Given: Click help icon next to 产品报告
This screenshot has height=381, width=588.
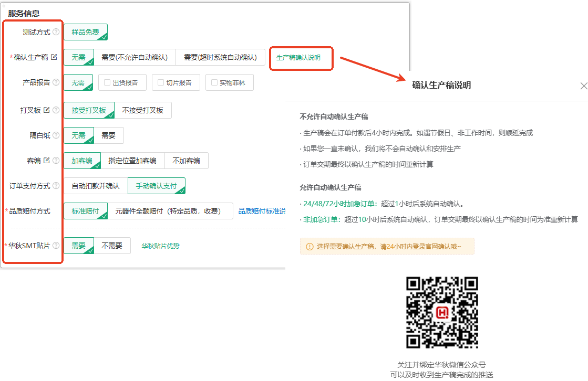Looking at the screenshot, I should click(56, 82).
